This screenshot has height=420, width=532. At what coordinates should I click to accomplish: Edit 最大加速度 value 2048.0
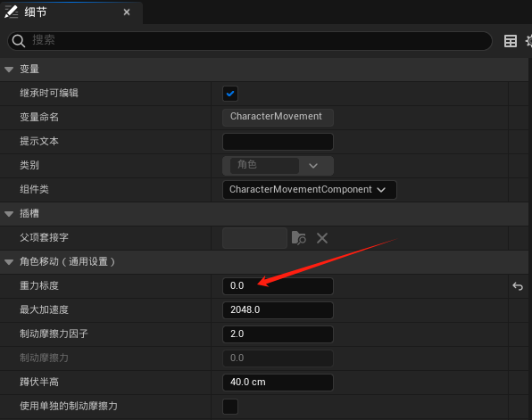pos(278,310)
